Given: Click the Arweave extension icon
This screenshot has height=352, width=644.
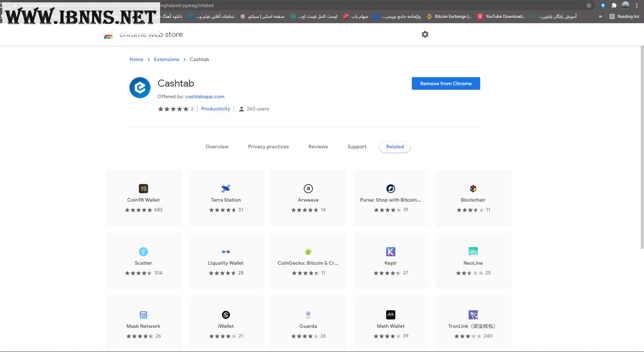Looking at the screenshot, I should click(x=308, y=188).
